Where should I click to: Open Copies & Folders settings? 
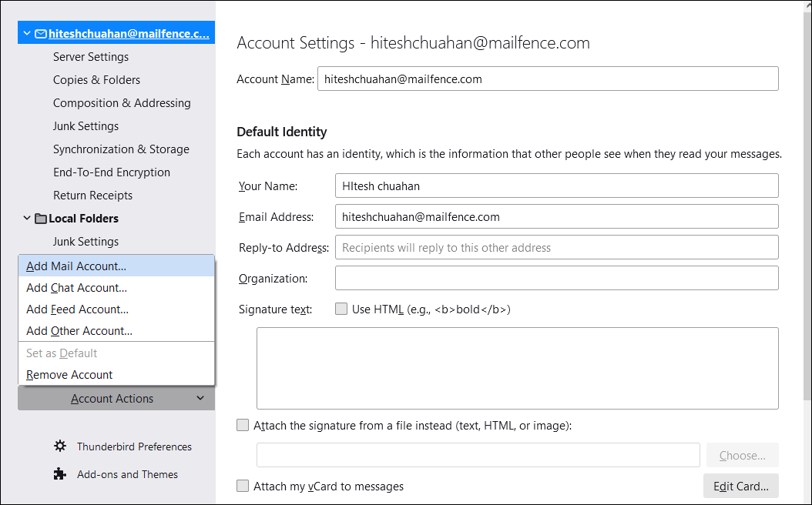(x=96, y=80)
